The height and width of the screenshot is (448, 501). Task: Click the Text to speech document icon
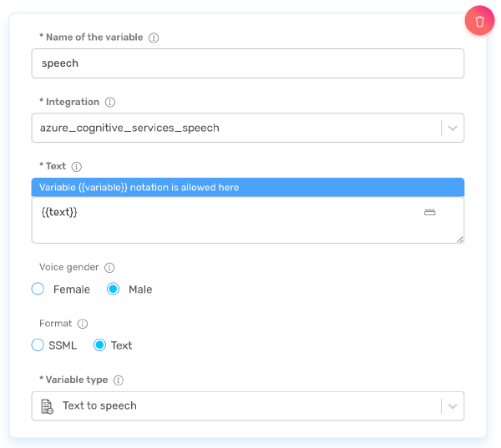tap(48, 406)
